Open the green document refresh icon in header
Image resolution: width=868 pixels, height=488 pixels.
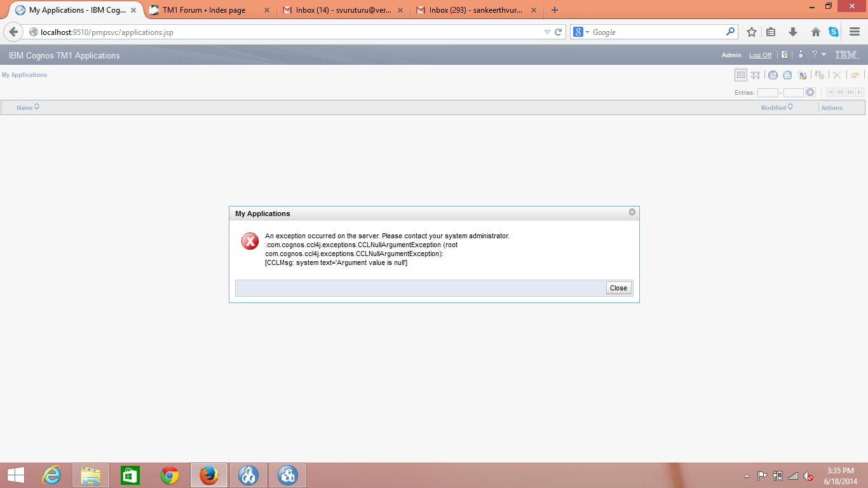click(x=785, y=55)
